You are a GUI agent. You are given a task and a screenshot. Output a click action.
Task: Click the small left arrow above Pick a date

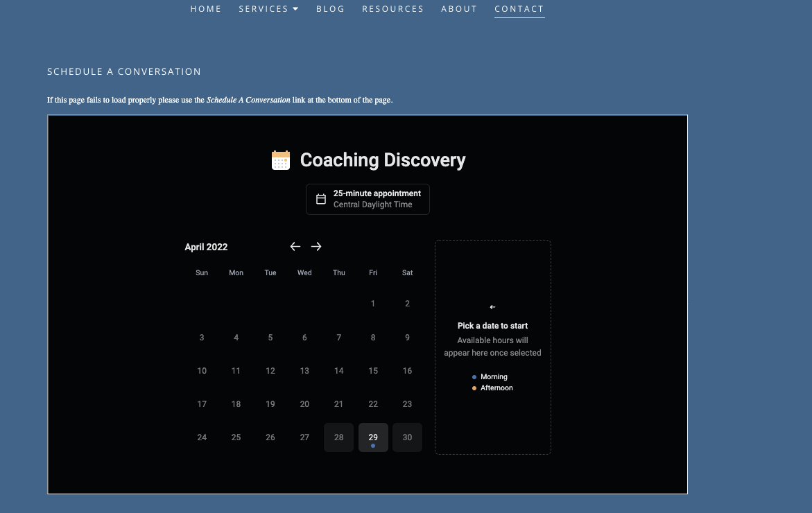click(x=492, y=307)
